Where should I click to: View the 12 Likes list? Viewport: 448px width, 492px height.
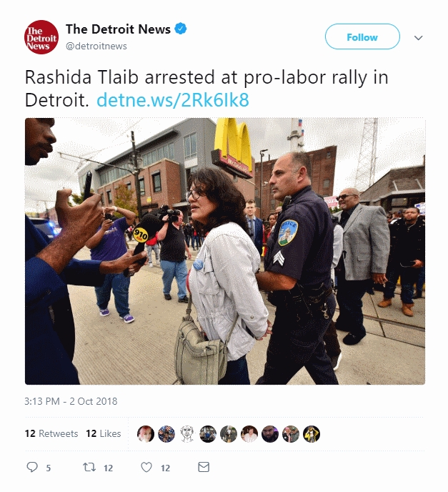tap(104, 433)
